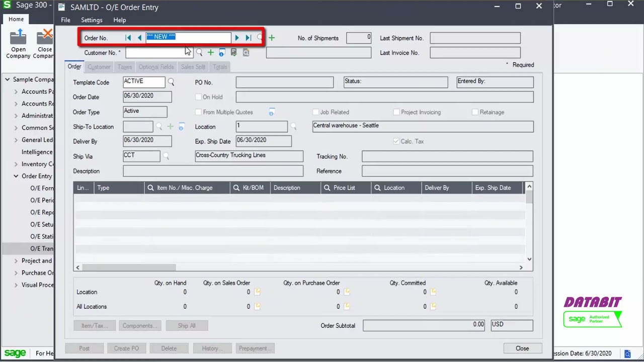This screenshot has height=362, width=644.
Task: Expand the Purchase Orders tree node
Action: point(16,273)
